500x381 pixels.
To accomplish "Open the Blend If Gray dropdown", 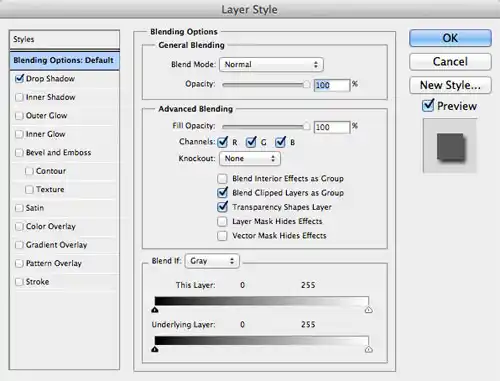I will click(212, 261).
